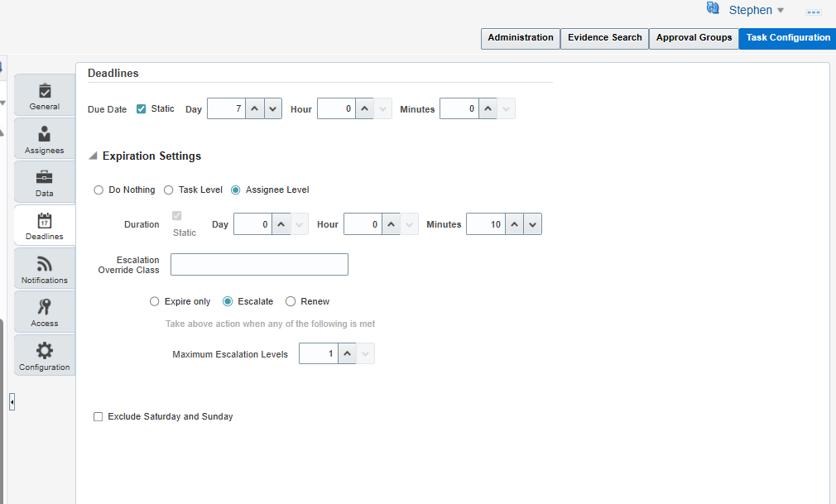Collapse the left pane with splitter arrow
The height and width of the screenshot is (504, 836).
(x=12, y=401)
